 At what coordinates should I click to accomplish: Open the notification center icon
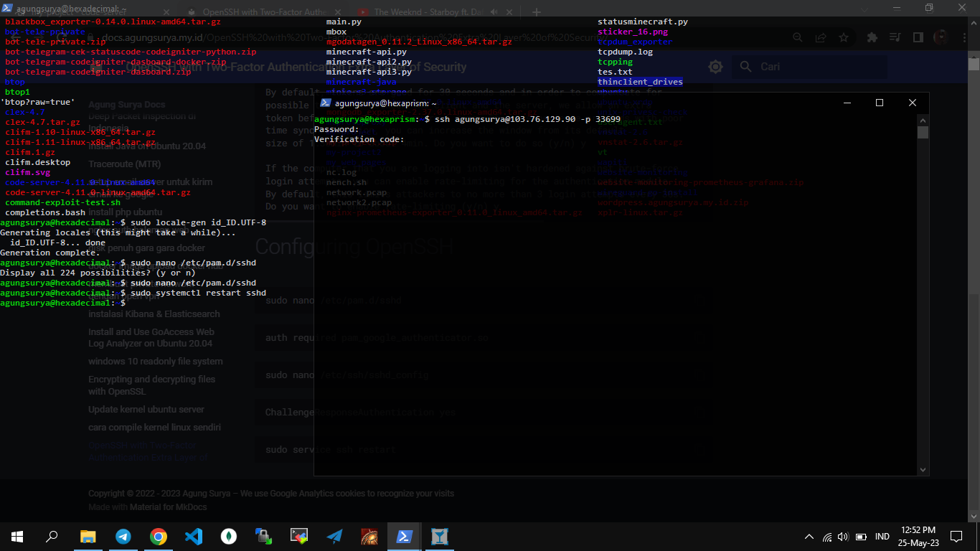(956, 536)
